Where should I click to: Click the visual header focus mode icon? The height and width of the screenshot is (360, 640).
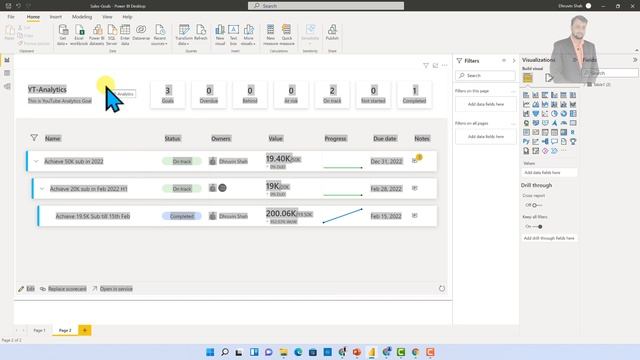[435, 65]
